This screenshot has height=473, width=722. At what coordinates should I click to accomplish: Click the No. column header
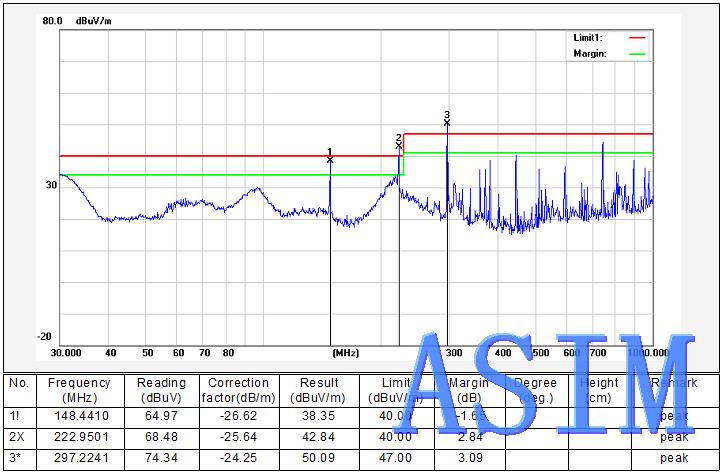click(19, 383)
